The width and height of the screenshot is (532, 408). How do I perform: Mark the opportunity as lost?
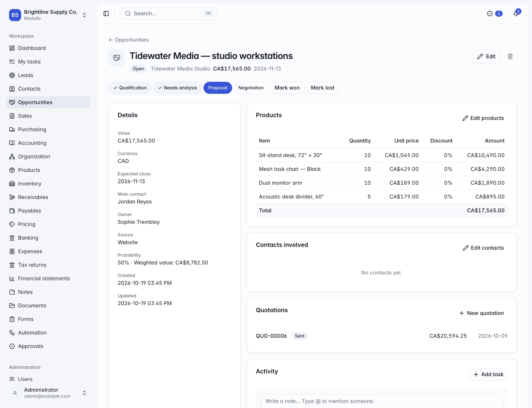click(323, 88)
